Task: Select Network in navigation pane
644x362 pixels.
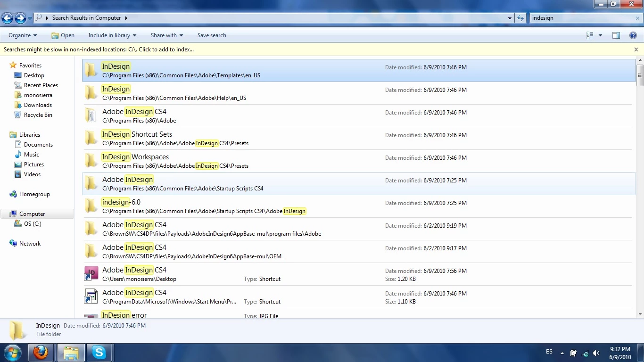Action: (x=30, y=244)
